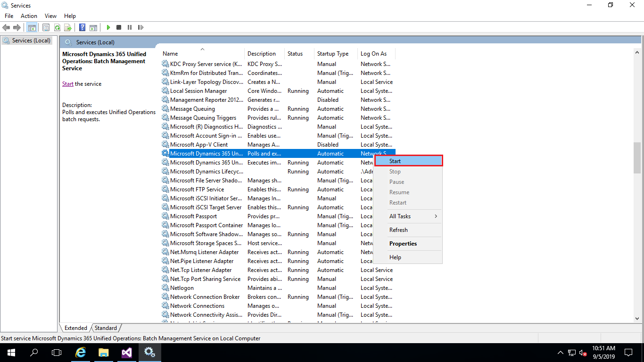Click gear icon of Message Queuing Triggers row
The image size is (644, 362).
pos(165,118)
